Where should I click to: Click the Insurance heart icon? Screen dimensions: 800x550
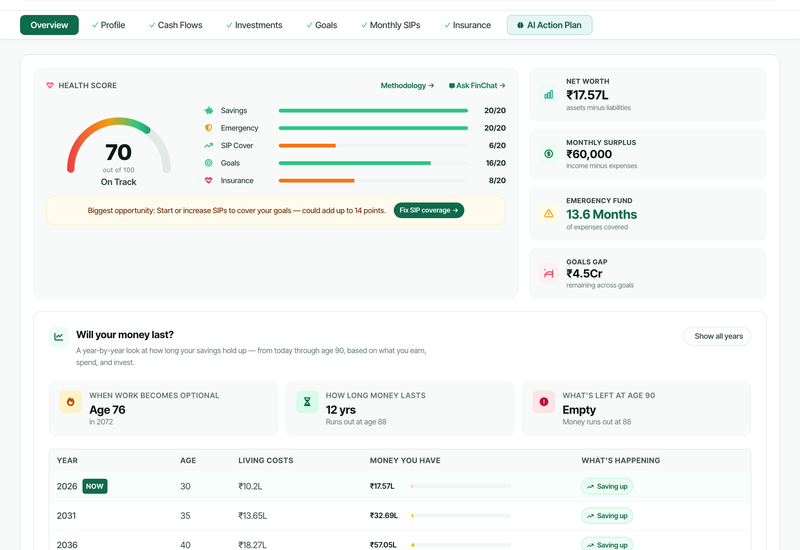[209, 181]
